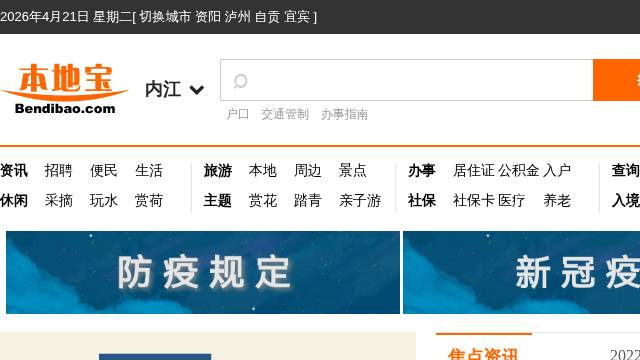Open the 主题 navigation section
The height and width of the screenshot is (360, 640).
click(218, 200)
